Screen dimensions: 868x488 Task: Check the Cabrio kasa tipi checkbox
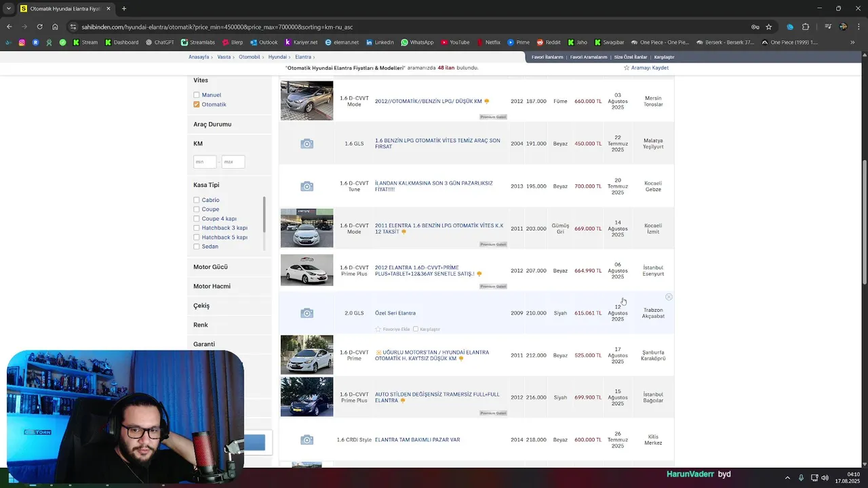[x=197, y=200]
